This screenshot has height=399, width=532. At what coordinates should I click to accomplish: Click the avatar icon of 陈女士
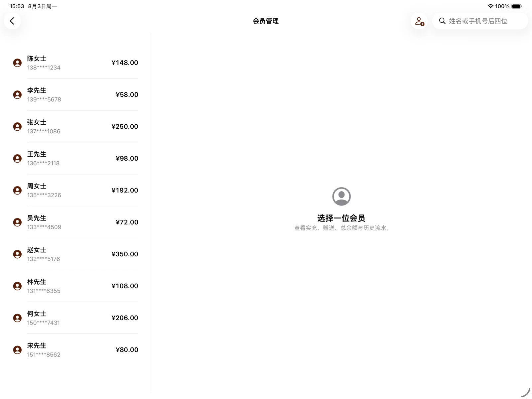17,63
